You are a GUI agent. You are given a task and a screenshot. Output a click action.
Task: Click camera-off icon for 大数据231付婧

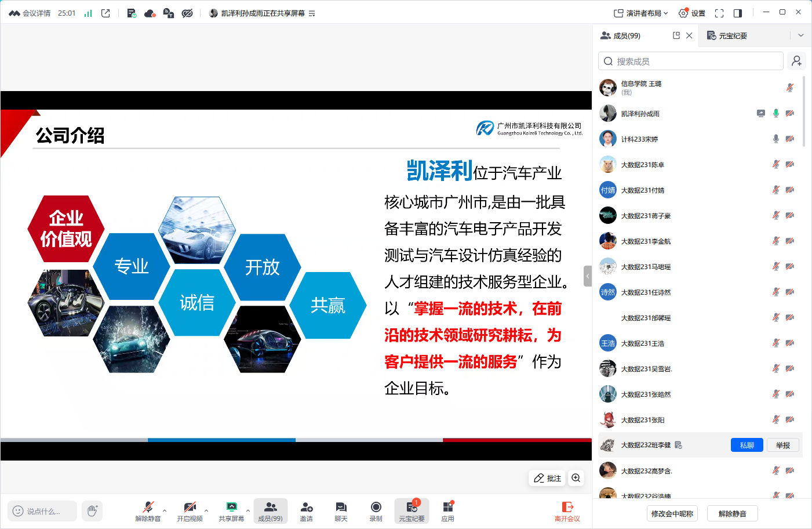789,190
